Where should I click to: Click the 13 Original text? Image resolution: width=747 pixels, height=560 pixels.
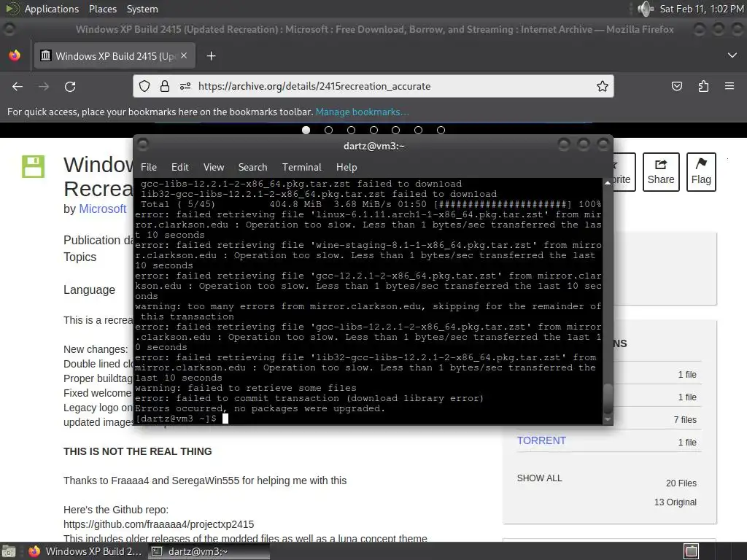pos(675,502)
